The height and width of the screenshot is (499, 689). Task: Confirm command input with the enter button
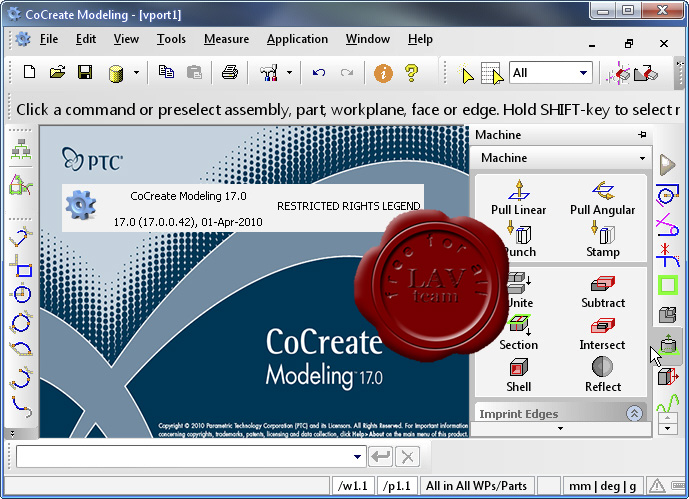[x=381, y=457]
